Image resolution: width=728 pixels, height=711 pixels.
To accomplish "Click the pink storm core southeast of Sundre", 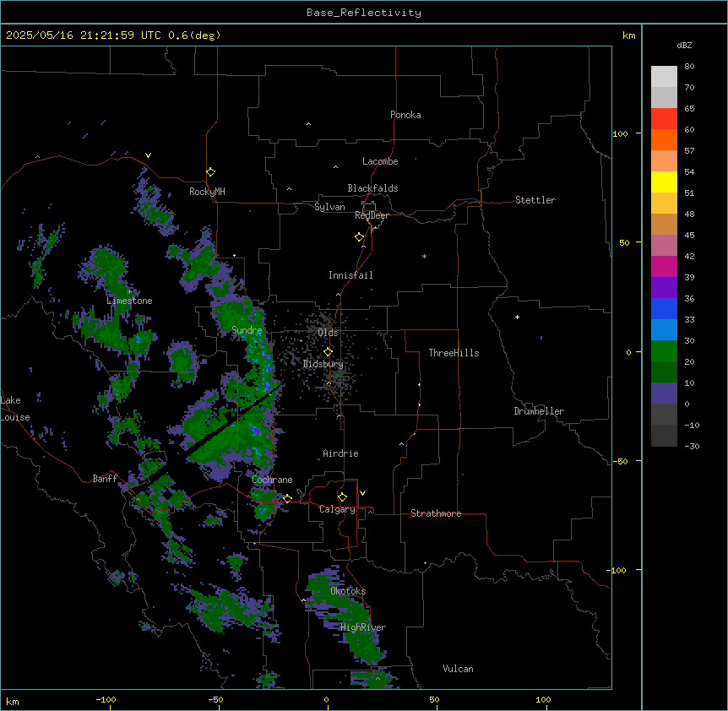I will pos(255,431).
